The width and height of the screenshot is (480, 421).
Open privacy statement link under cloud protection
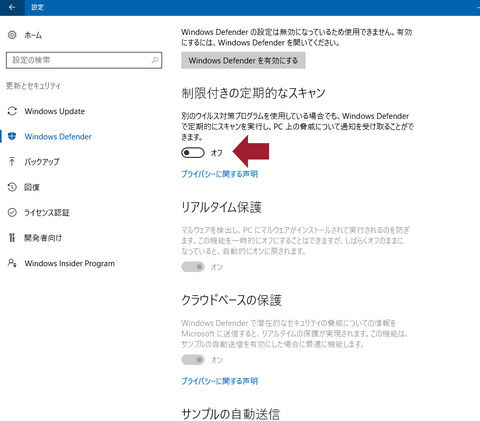click(219, 381)
